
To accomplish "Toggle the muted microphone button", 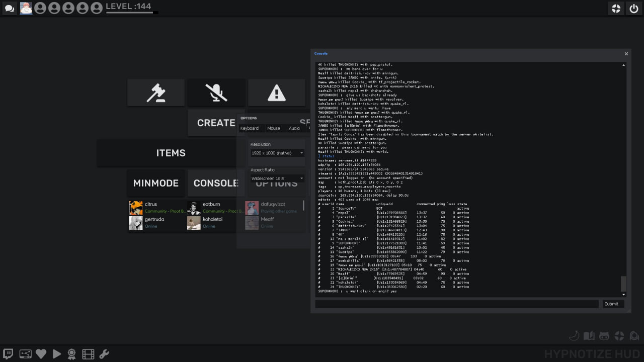I will (x=216, y=93).
